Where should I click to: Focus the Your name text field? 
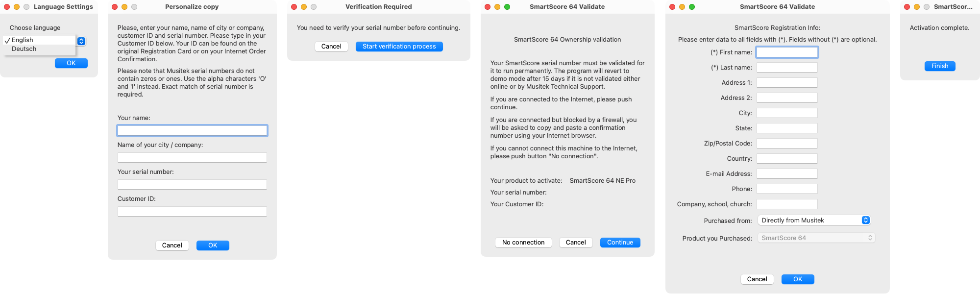click(192, 130)
